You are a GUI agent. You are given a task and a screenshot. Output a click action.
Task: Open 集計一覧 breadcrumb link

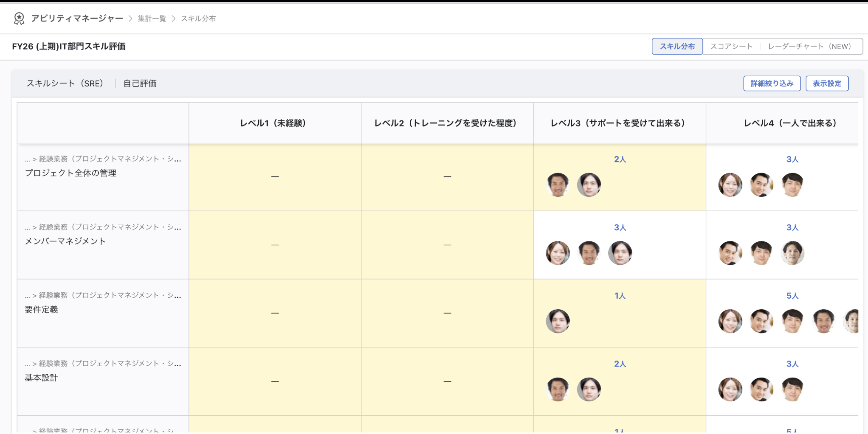click(x=152, y=19)
